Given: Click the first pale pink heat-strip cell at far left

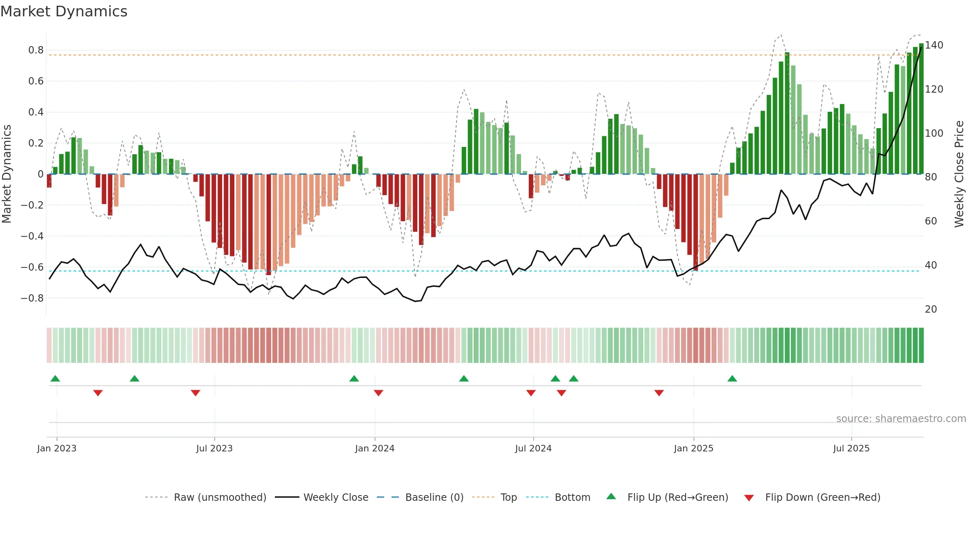Looking at the screenshot, I should 49,345.
